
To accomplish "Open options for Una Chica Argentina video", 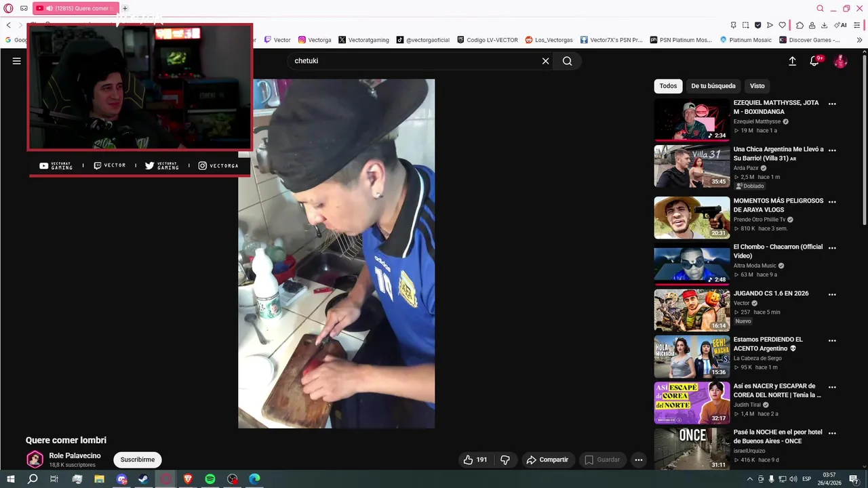I will 832,150.
